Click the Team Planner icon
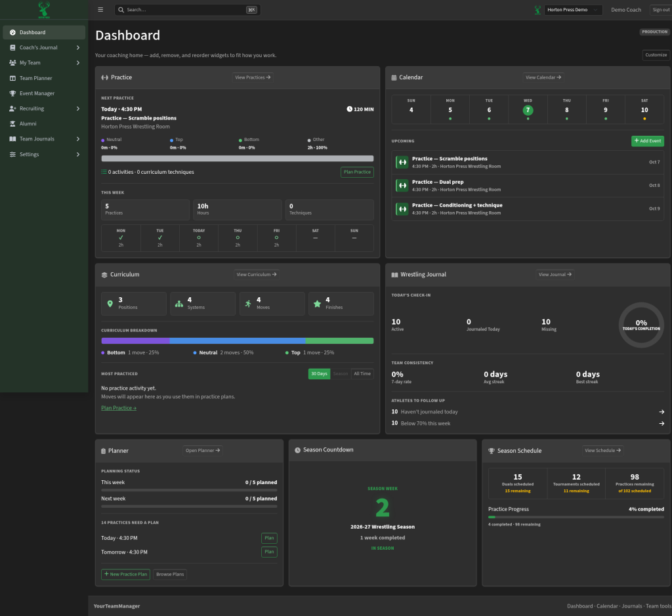The width and height of the screenshot is (672, 616). pos(12,78)
